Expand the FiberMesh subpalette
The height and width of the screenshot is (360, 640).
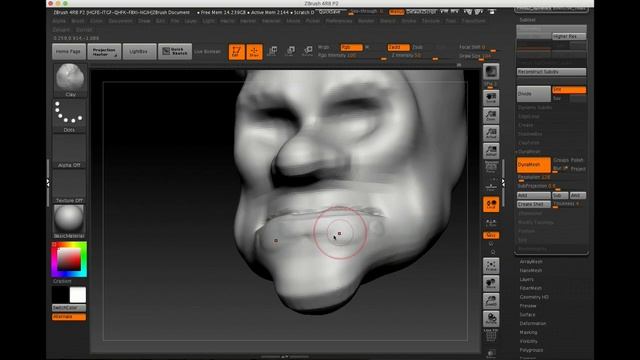(x=531, y=288)
